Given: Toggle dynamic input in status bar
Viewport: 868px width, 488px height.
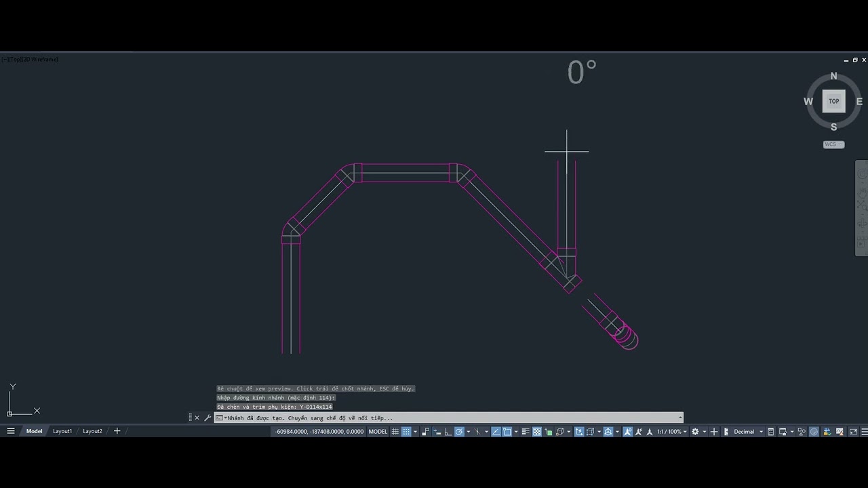Looking at the screenshot, I should point(437,431).
